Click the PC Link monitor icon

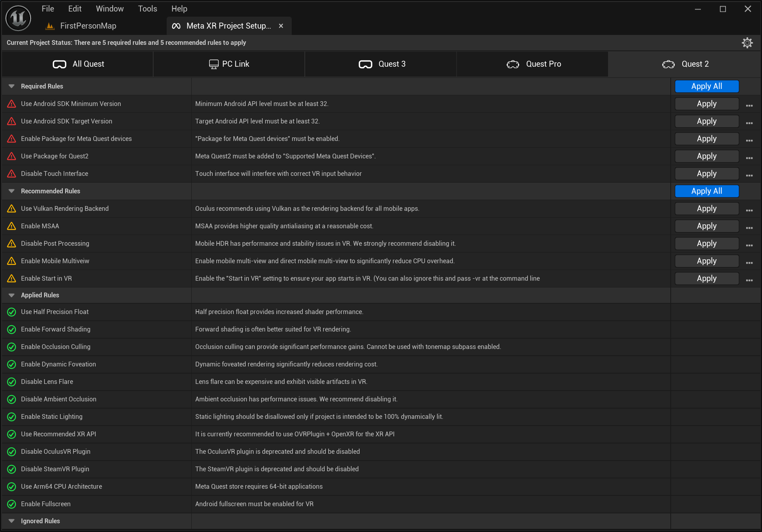(x=214, y=64)
